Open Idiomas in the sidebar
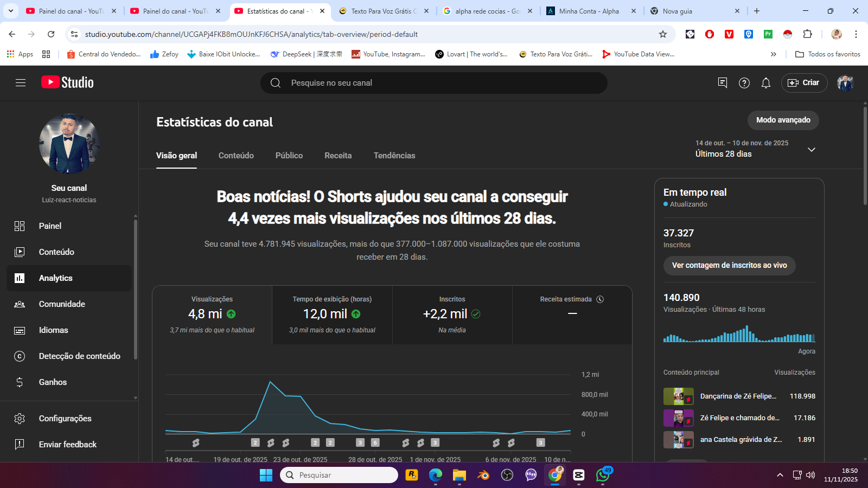Viewport: 868px width, 488px height. coord(69,330)
